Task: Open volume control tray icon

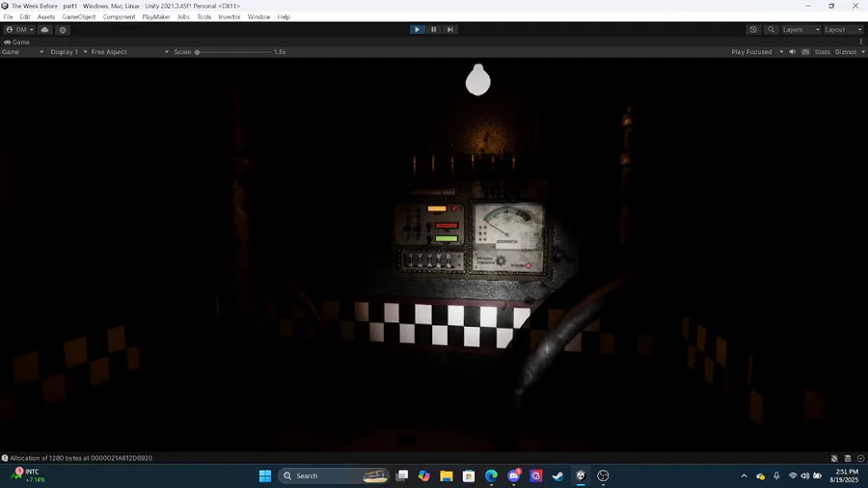Action: (x=805, y=475)
